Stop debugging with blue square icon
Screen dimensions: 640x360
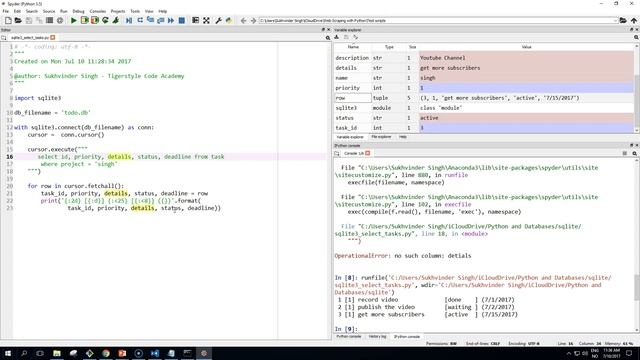pyautogui.click(x=182, y=20)
